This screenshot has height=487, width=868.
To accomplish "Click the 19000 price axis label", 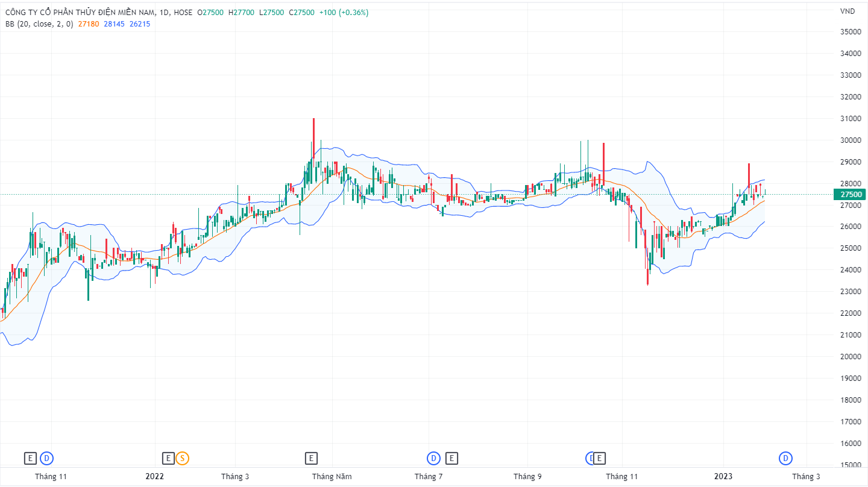I will point(850,379).
